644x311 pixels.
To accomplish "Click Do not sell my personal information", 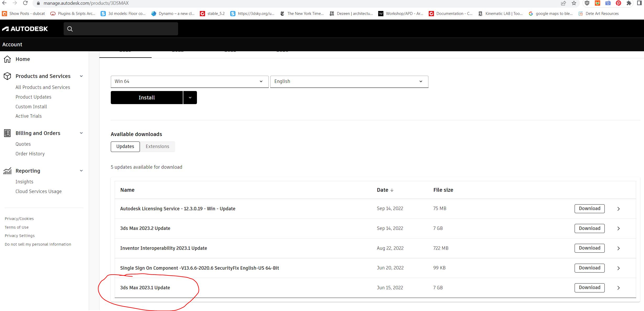I will [38, 244].
